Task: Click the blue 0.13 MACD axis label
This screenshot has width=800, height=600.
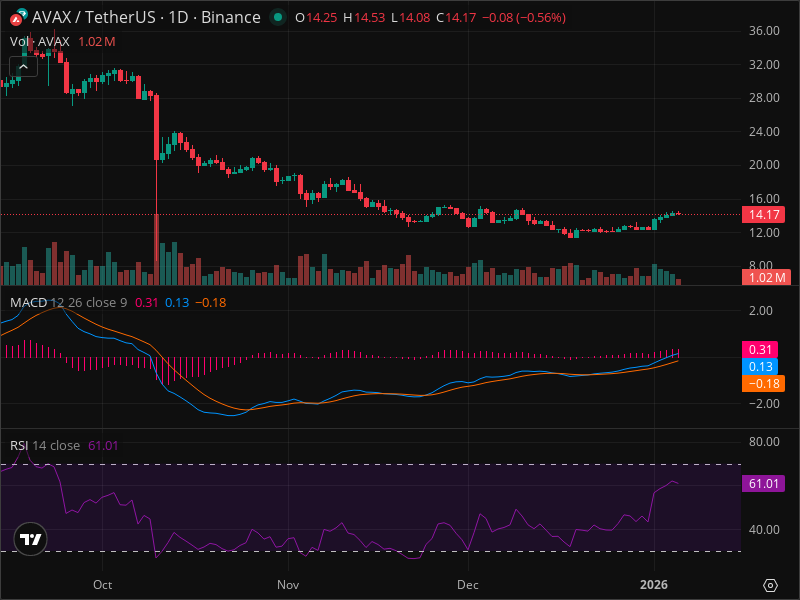Action: [760, 366]
